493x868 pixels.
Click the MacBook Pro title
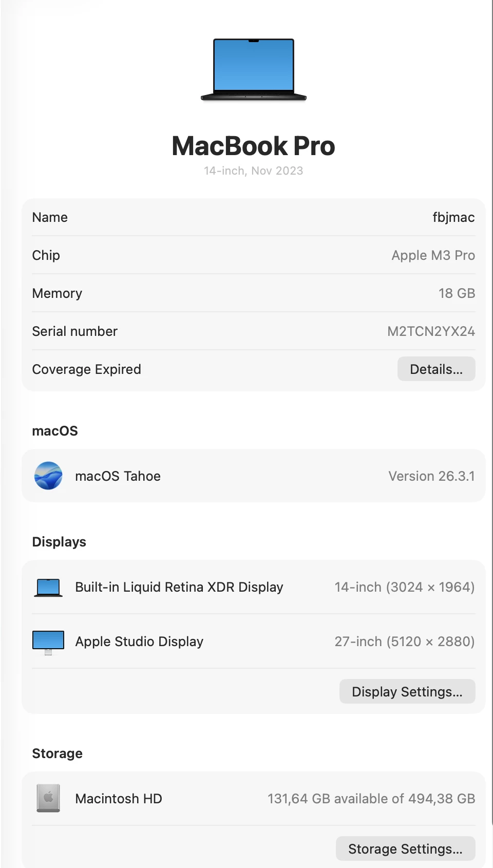point(254,146)
